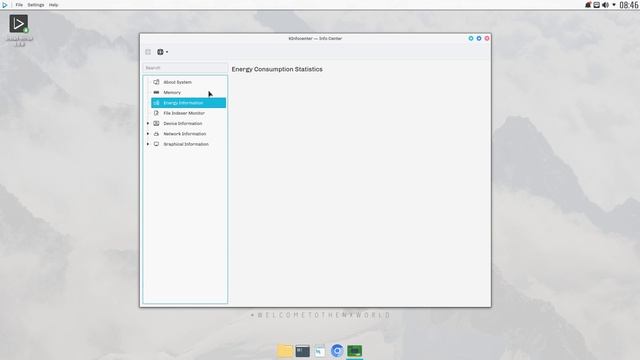
Task: Click the 08:46 clock
Action: [629, 5]
